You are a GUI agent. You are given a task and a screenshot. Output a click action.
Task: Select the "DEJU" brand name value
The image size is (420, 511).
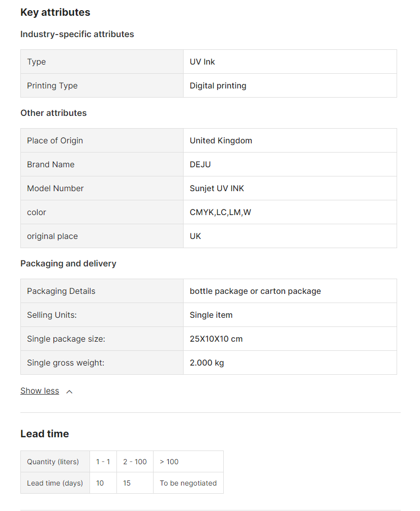(x=200, y=164)
